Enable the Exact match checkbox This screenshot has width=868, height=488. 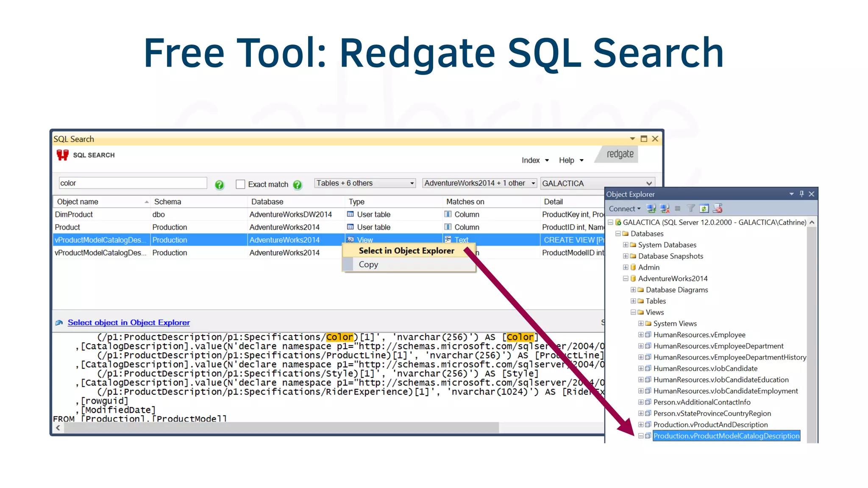240,184
